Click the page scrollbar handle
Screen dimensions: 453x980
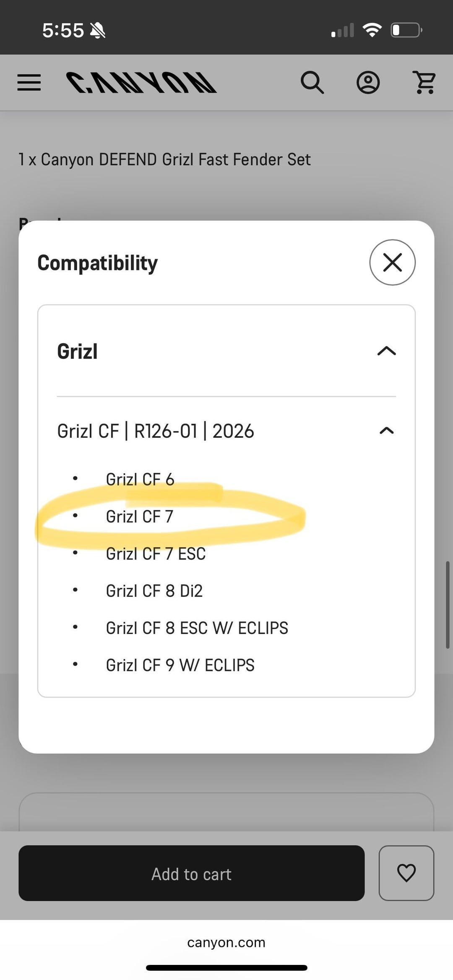tap(448, 604)
